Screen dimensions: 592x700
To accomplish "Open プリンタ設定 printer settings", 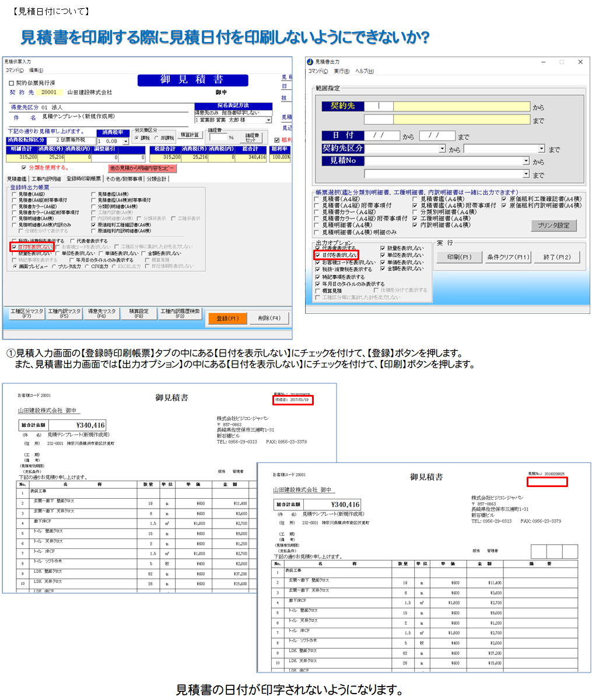I will pyautogui.click(x=554, y=225).
